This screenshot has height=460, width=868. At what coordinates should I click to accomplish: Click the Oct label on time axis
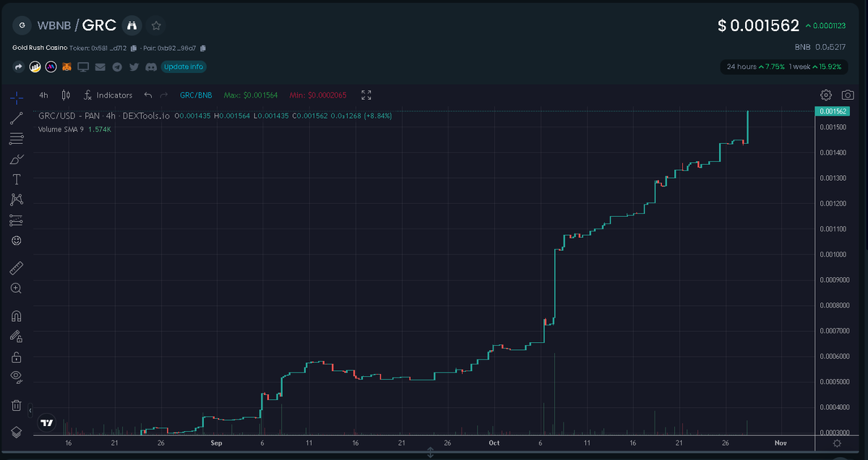point(494,442)
